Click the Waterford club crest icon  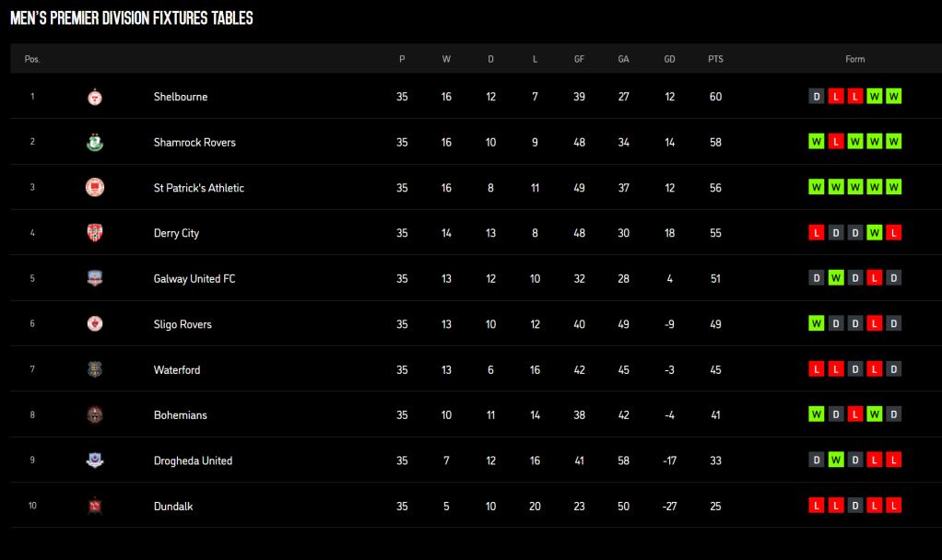(x=94, y=369)
